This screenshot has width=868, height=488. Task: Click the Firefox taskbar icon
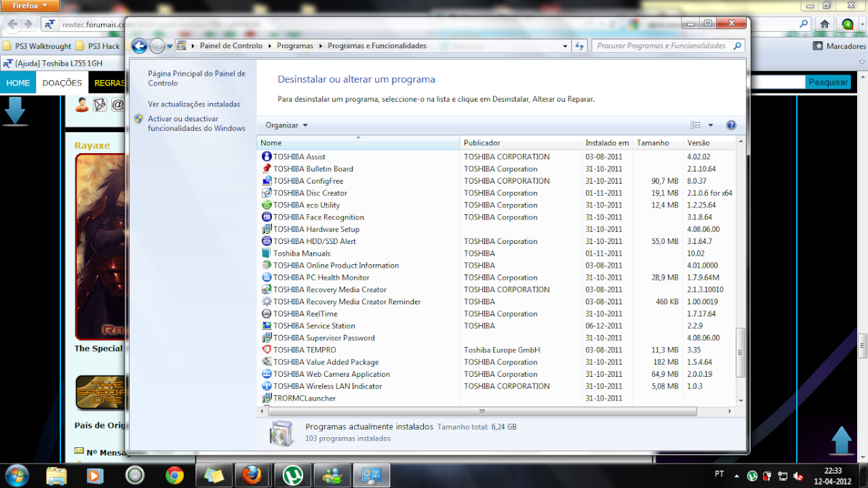[x=251, y=476]
